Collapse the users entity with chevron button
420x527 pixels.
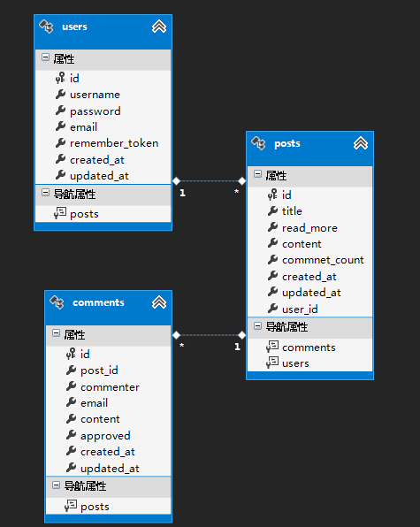[159, 27]
